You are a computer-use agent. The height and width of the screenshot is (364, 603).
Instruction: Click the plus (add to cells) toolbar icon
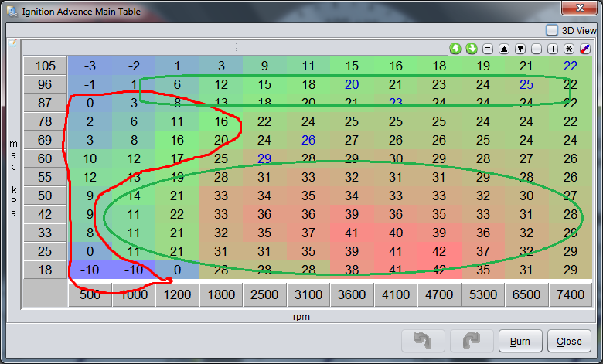coord(553,49)
